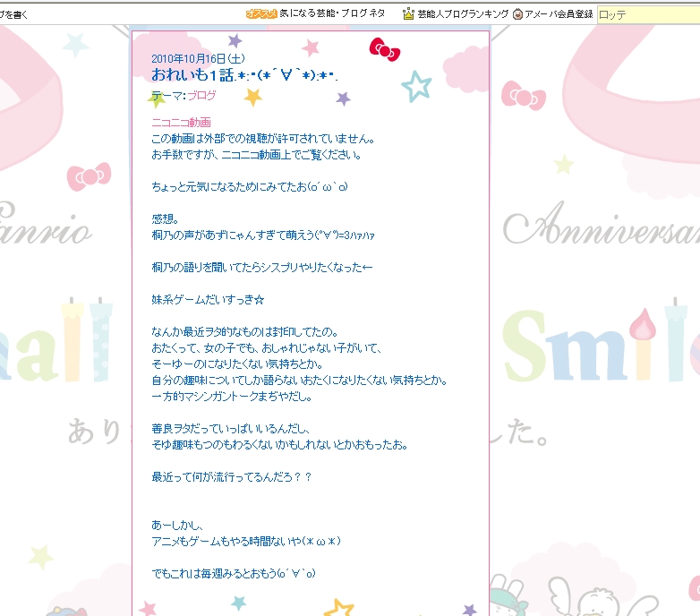Viewport: 700px width, 616px height.
Task: Click the word 感想。
Action: point(166,219)
